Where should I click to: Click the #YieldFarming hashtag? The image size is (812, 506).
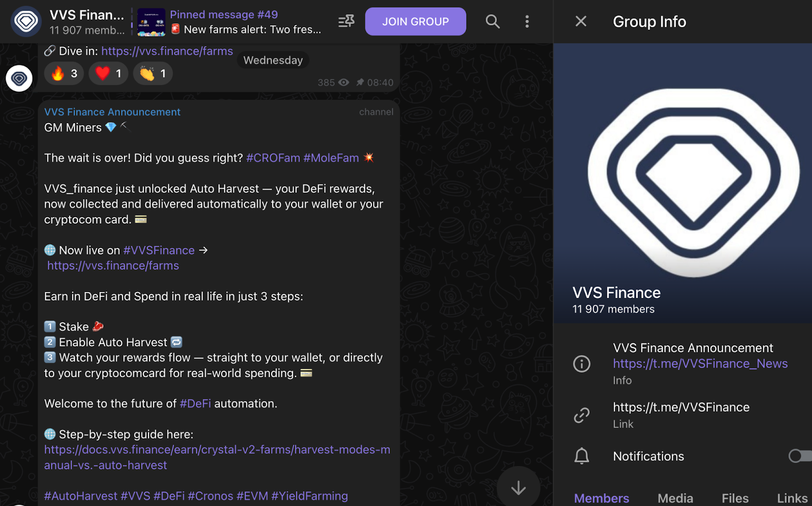pos(310,496)
